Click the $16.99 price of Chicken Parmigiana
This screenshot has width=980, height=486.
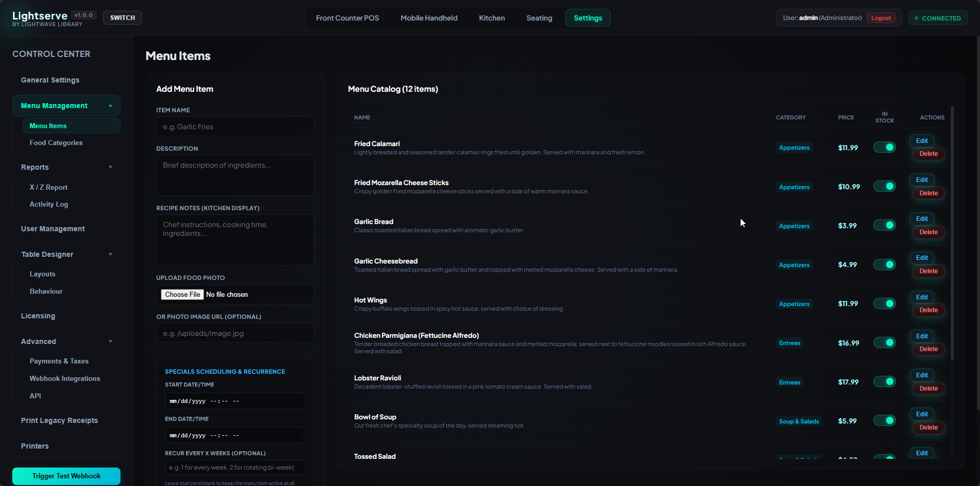848,343
